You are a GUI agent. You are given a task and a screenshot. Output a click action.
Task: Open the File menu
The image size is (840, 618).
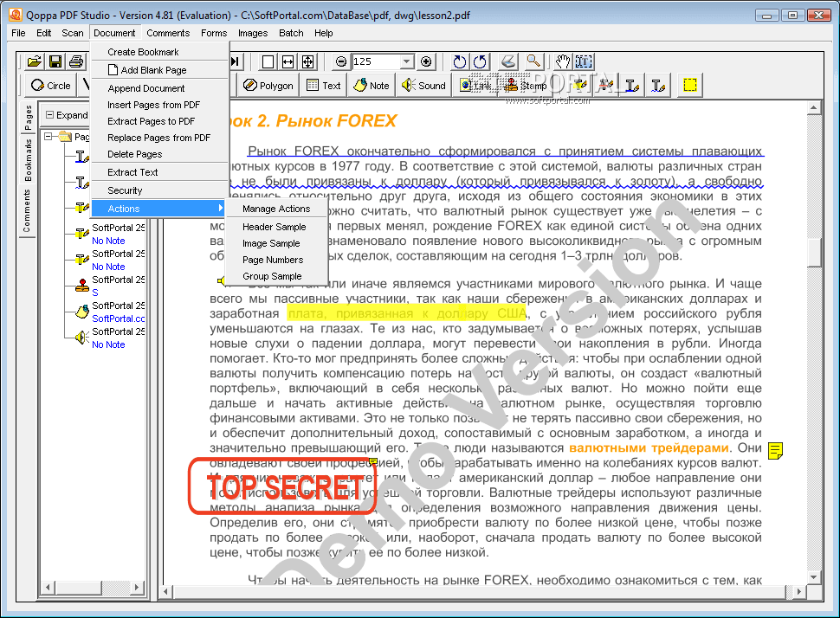pos(18,33)
